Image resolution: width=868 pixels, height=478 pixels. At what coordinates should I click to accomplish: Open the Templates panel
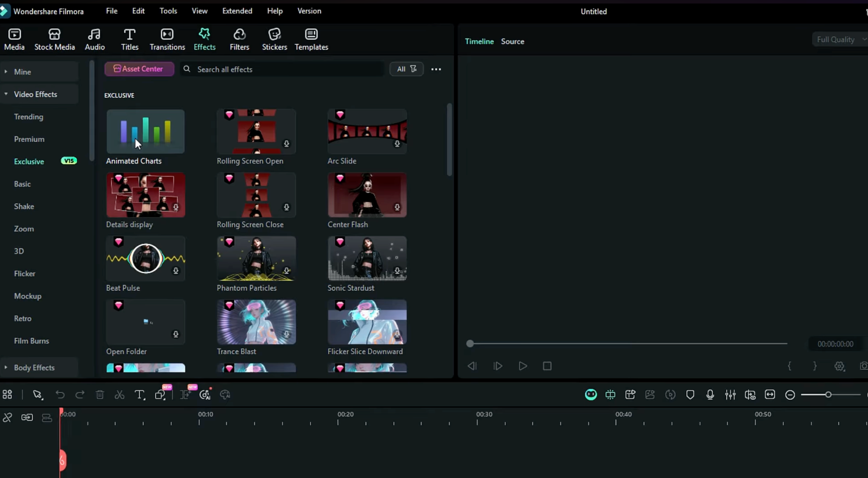click(311, 39)
